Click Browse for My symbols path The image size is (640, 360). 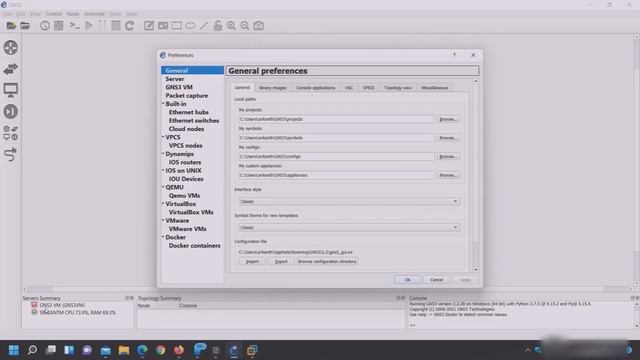tap(449, 138)
